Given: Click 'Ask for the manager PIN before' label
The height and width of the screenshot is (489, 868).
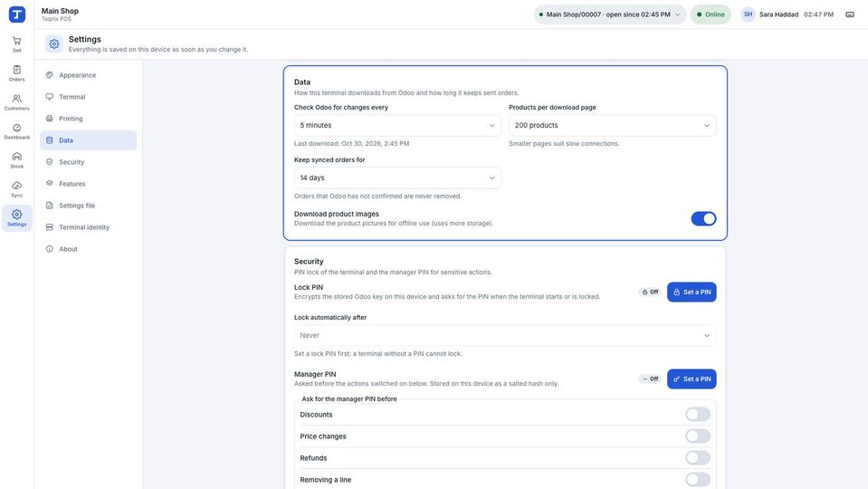Looking at the screenshot, I should point(349,398).
